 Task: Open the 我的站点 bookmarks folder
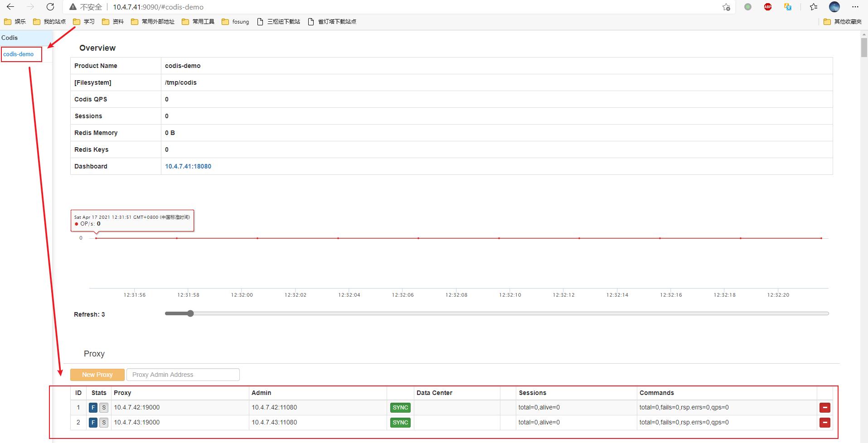[x=49, y=21]
